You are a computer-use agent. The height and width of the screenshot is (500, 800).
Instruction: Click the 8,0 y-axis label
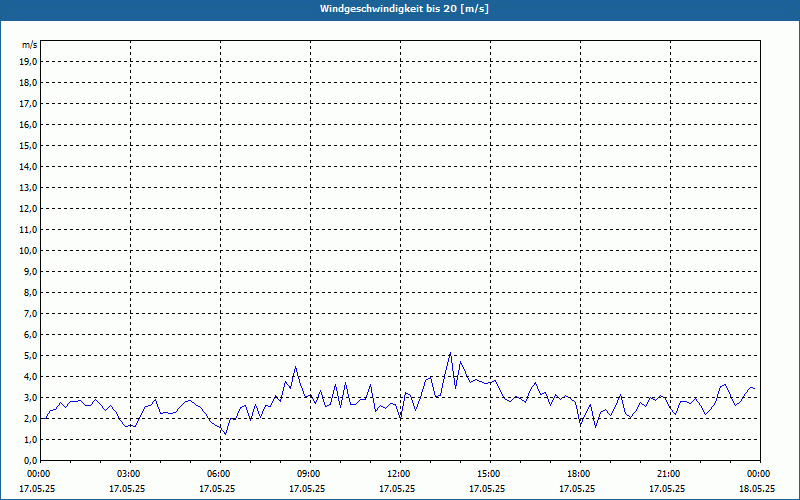[30, 292]
